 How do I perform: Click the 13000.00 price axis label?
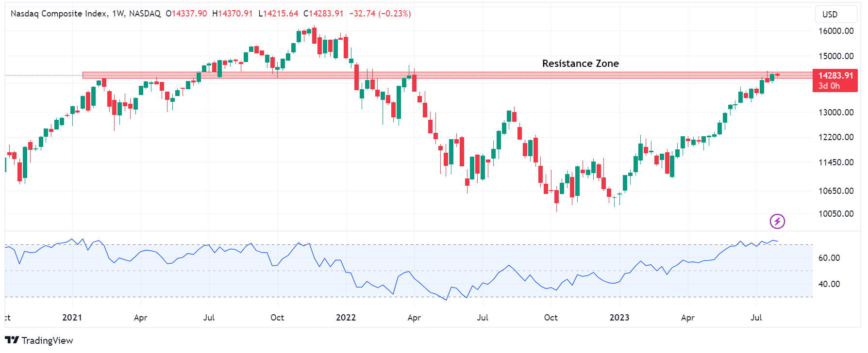tap(836, 112)
